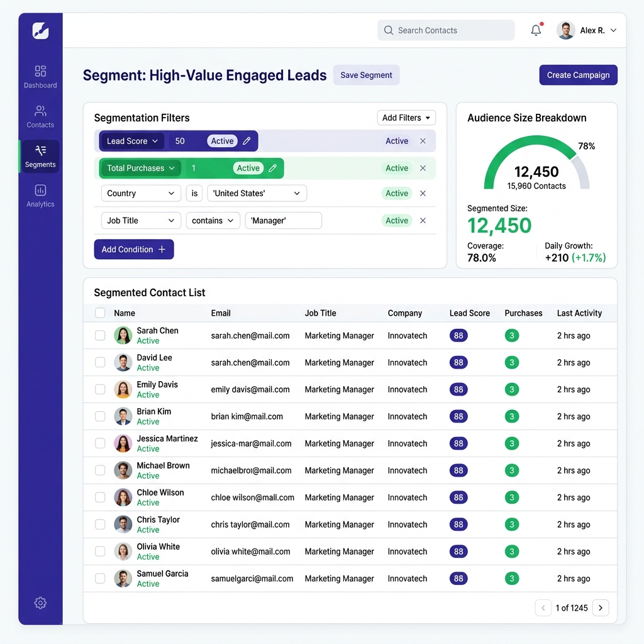The image size is (644, 644).
Task: Open the Add Filters dropdown
Action: (x=406, y=118)
